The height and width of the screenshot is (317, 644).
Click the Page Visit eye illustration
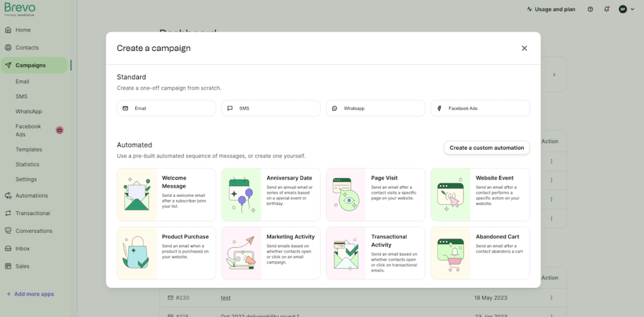tap(346, 194)
